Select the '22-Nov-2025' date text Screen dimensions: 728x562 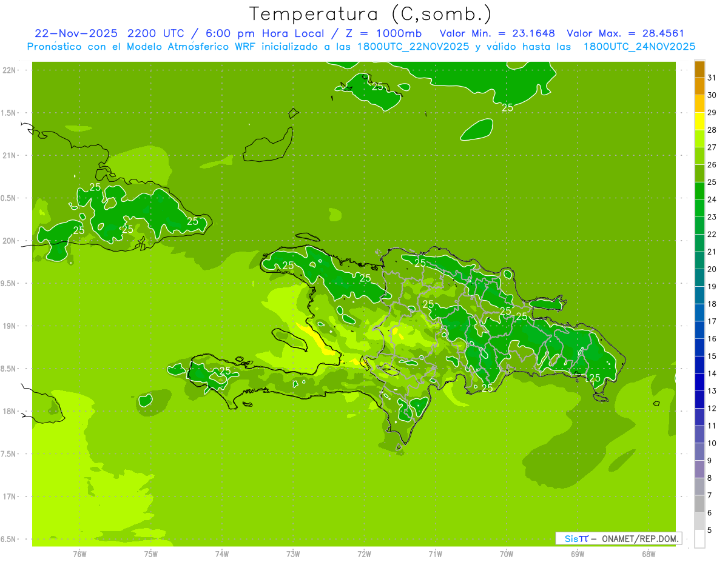pos(76,33)
